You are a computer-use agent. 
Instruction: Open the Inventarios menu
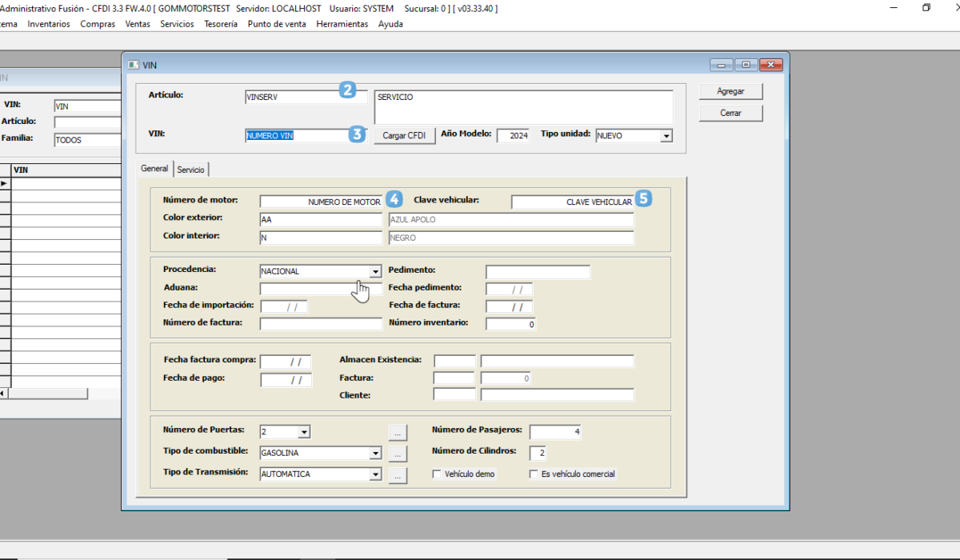click(x=49, y=24)
